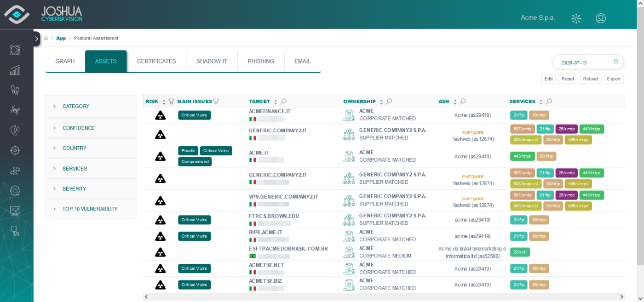Click the Acme S.p.a. account name
The height and width of the screenshot is (302, 644).
[x=538, y=18]
